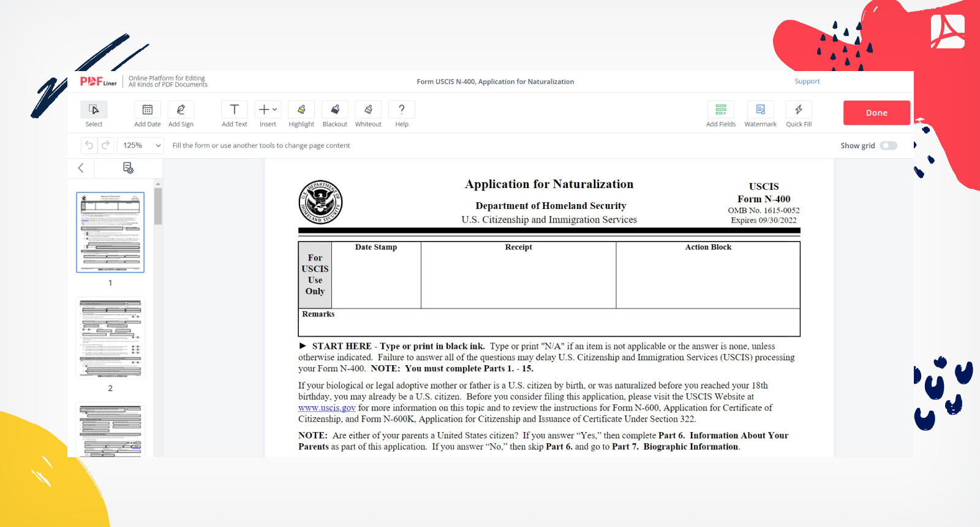The image size is (980, 527).
Task: Activate the Select tool
Action: (94, 114)
